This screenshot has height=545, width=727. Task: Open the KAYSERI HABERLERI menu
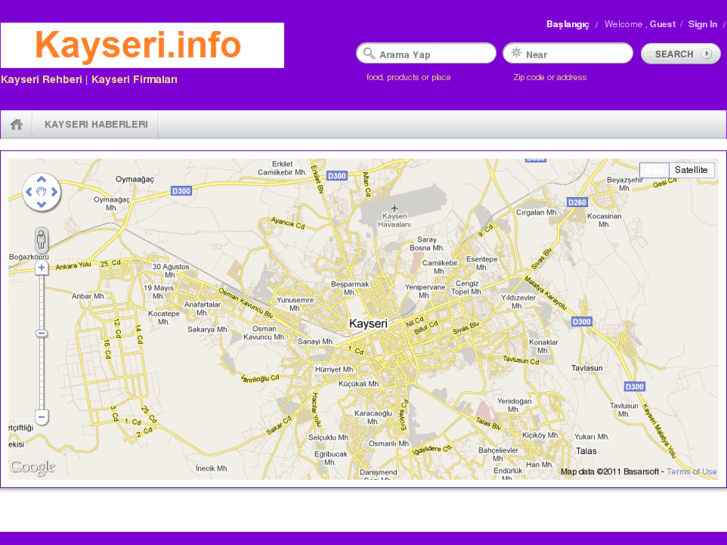[96, 124]
